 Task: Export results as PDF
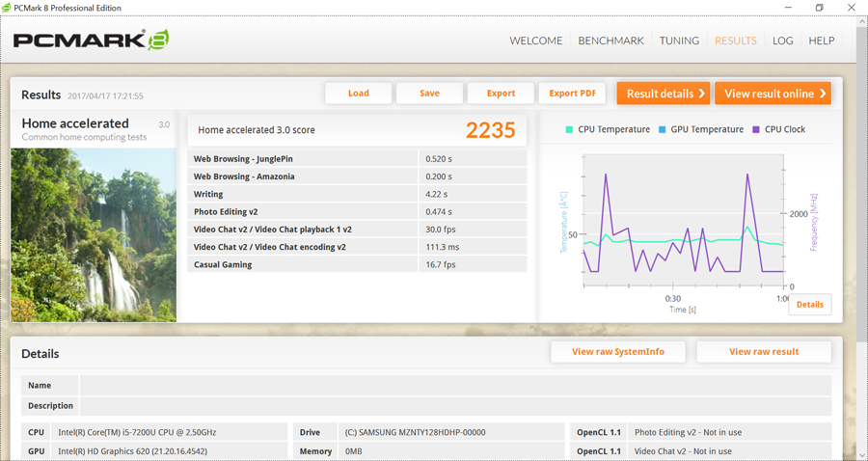(572, 94)
